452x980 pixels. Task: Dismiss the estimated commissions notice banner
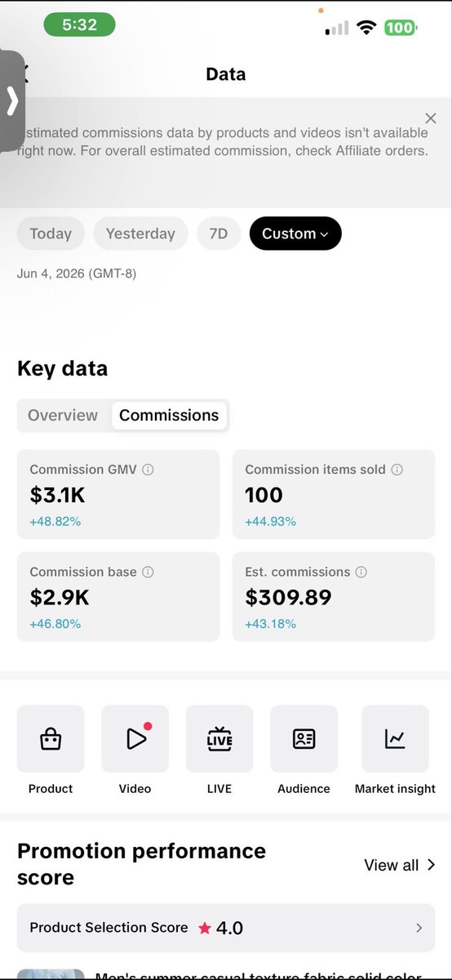coord(431,118)
